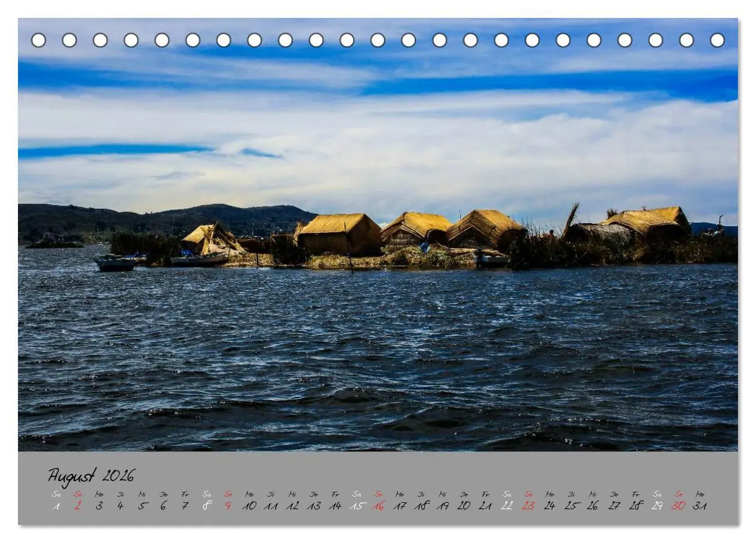This screenshot has height=543, width=756.
Task: Select Saturday date 29
Action: coord(657,506)
